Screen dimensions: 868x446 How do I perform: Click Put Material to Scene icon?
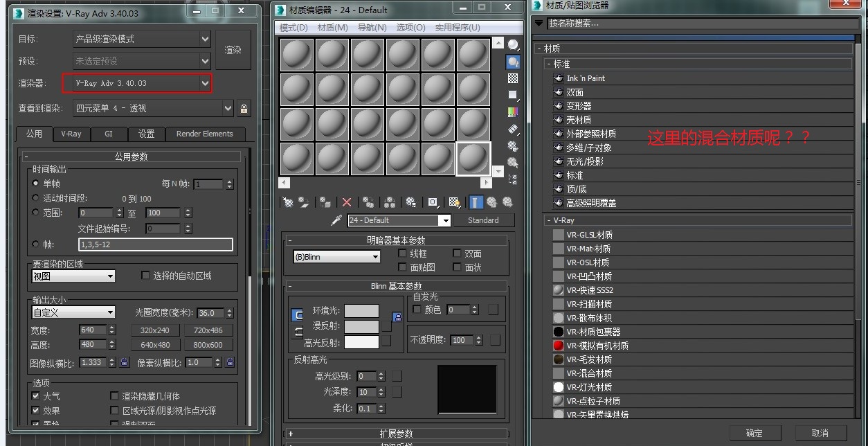(x=304, y=202)
